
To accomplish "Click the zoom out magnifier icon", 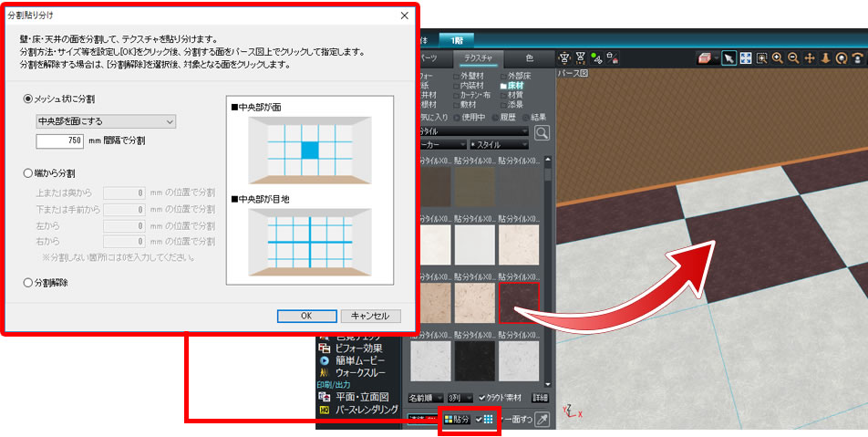I will 793,57.
